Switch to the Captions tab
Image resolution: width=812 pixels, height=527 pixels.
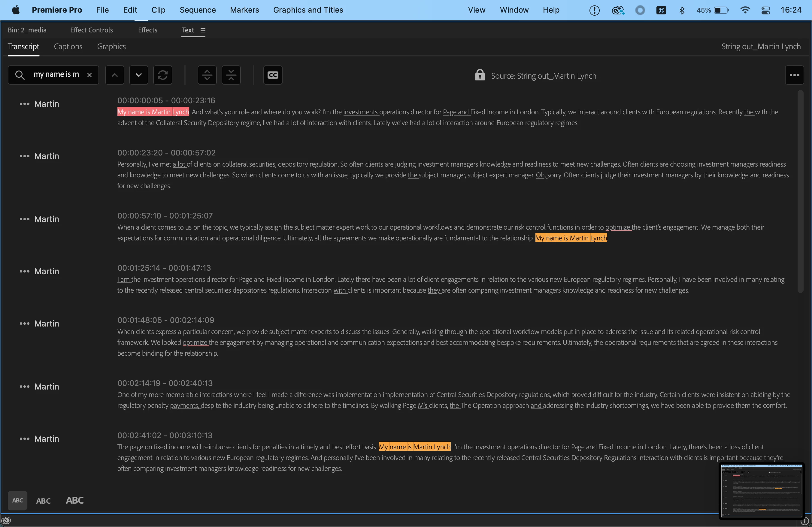(x=68, y=47)
